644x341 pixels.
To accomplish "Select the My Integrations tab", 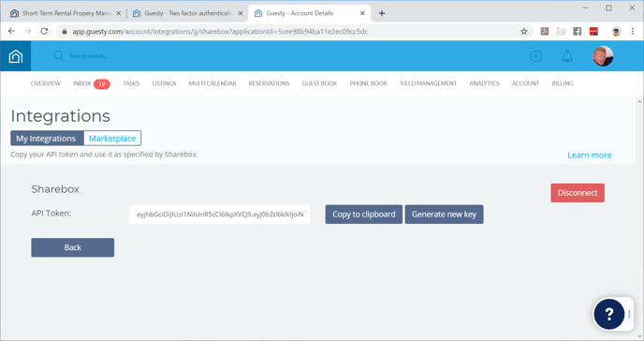I will (47, 139).
